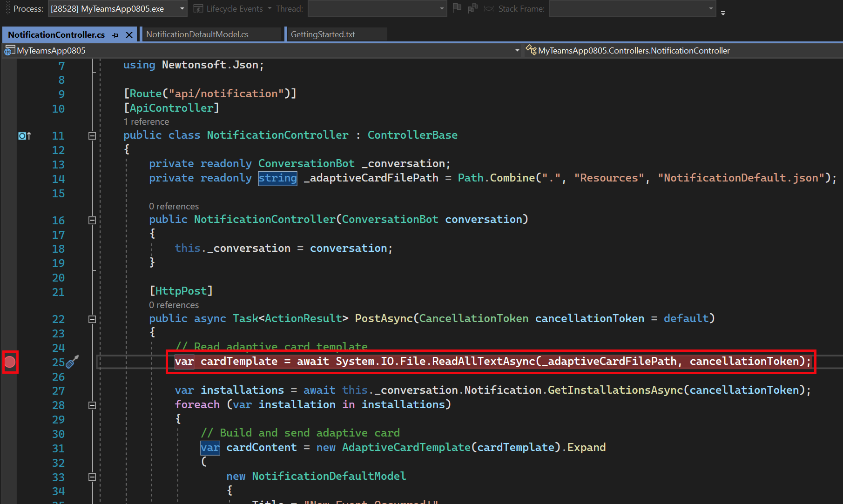Image resolution: width=843 pixels, height=504 pixels.
Task: Pin the NotificationController.cs tab
Action: pos(115,35)
